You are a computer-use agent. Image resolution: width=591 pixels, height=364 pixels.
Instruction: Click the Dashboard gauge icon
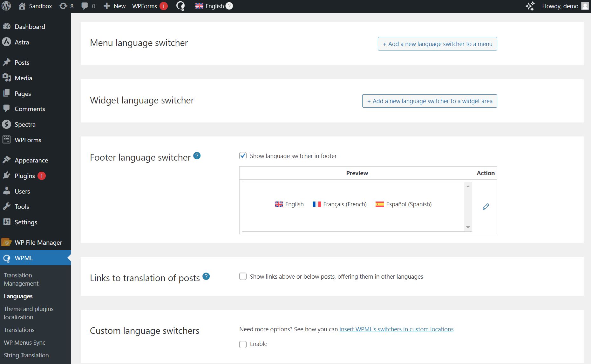point(7,26)
